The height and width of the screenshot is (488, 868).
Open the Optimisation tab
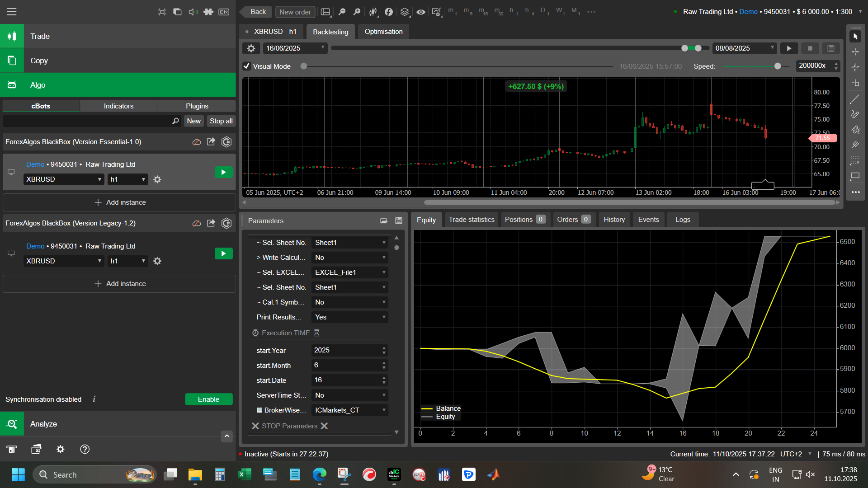[x=383, y=32]
